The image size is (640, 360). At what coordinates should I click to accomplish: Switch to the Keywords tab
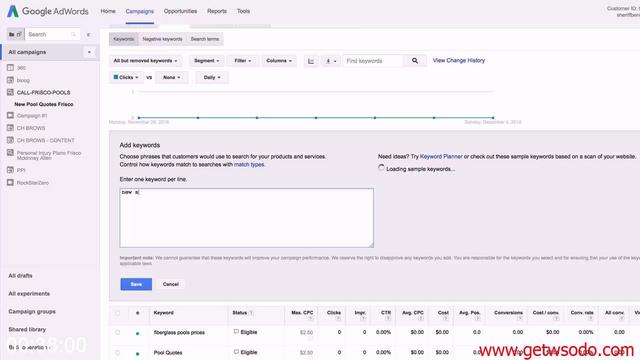click(x=124, y=39)
